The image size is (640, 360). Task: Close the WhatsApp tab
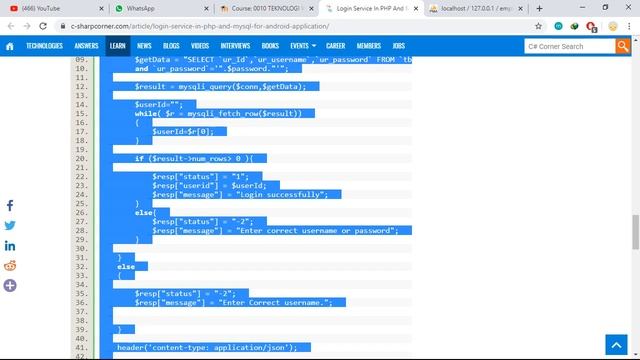206,9
